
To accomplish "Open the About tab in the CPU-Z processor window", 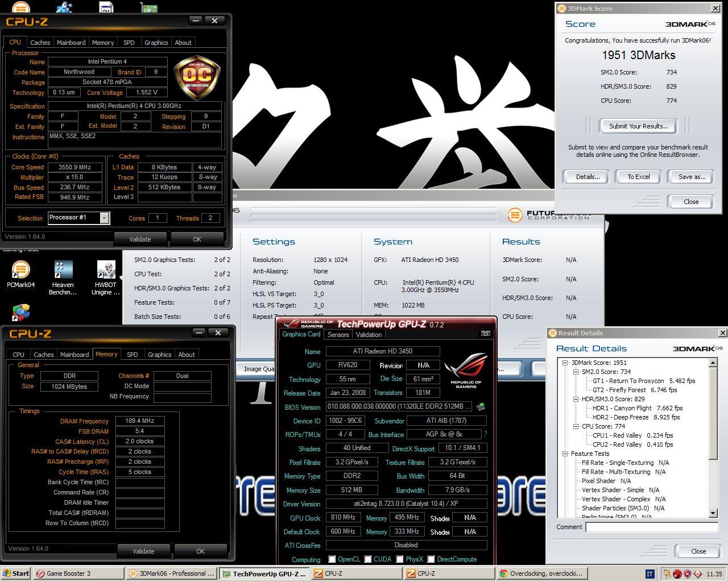I will [183, 43].
